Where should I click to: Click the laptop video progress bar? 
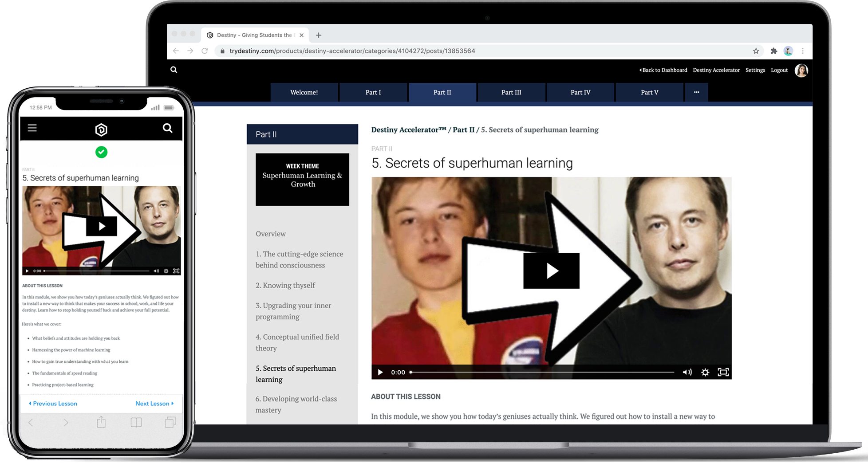click(x=542, y=372)
